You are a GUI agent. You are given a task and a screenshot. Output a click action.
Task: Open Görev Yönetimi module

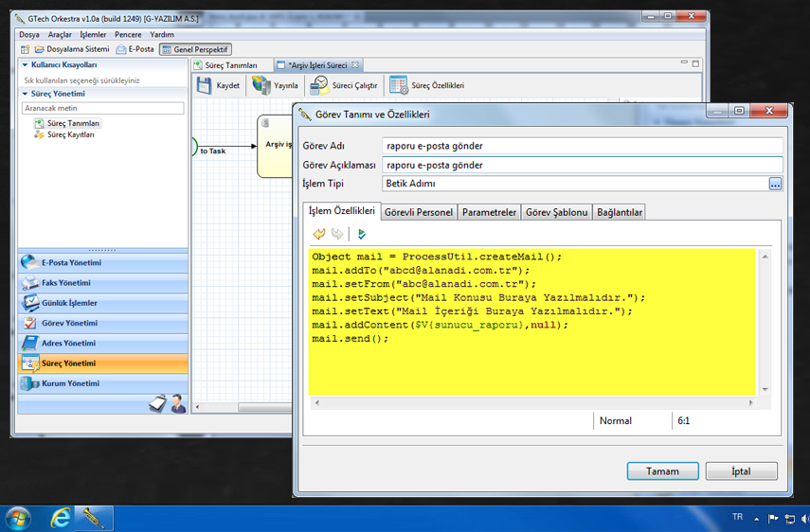(x=103, y=323)
